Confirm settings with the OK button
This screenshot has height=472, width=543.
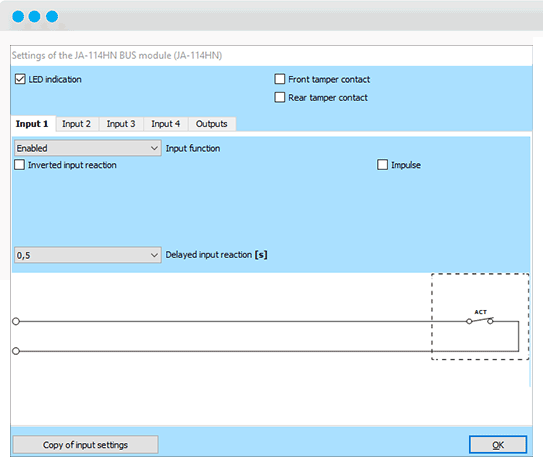point(498,445)
